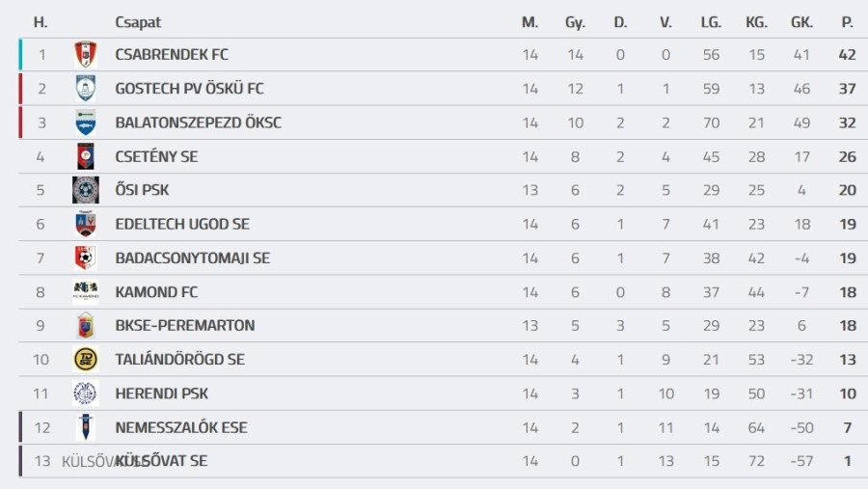Click the Badacsonytomaji SE team badge
Screen dimensions: 868x489
point(86,258)
